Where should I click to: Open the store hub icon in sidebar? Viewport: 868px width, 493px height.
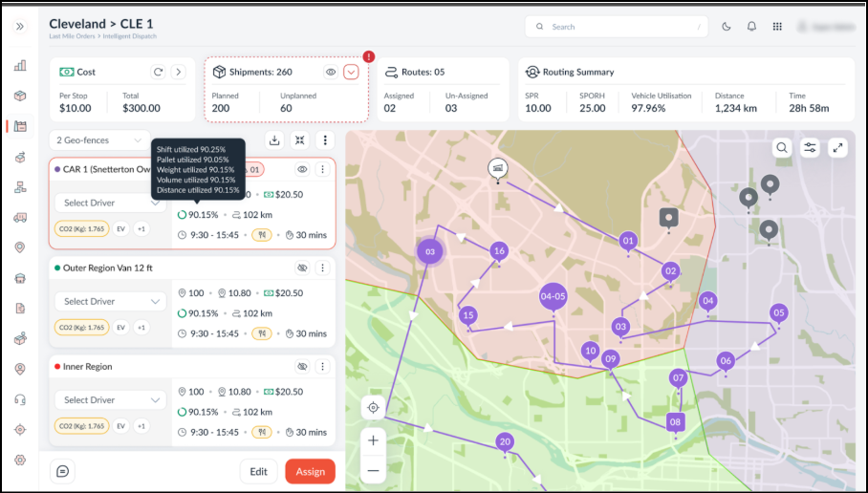click(20, 278)
